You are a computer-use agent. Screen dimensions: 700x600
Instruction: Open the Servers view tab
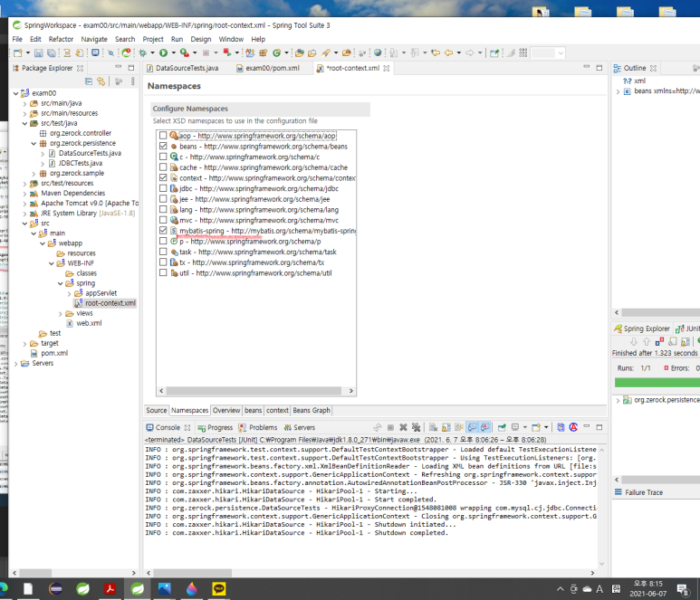pos(300,427)
